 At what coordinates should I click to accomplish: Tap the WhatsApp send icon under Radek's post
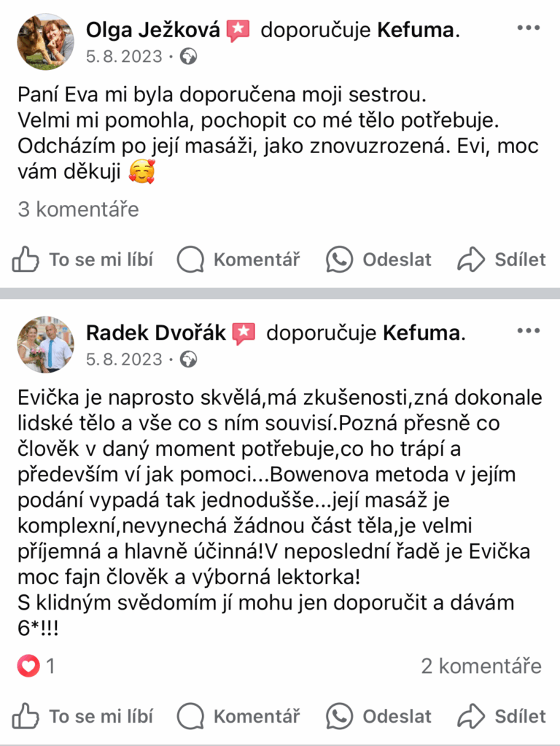coord(339,716)
